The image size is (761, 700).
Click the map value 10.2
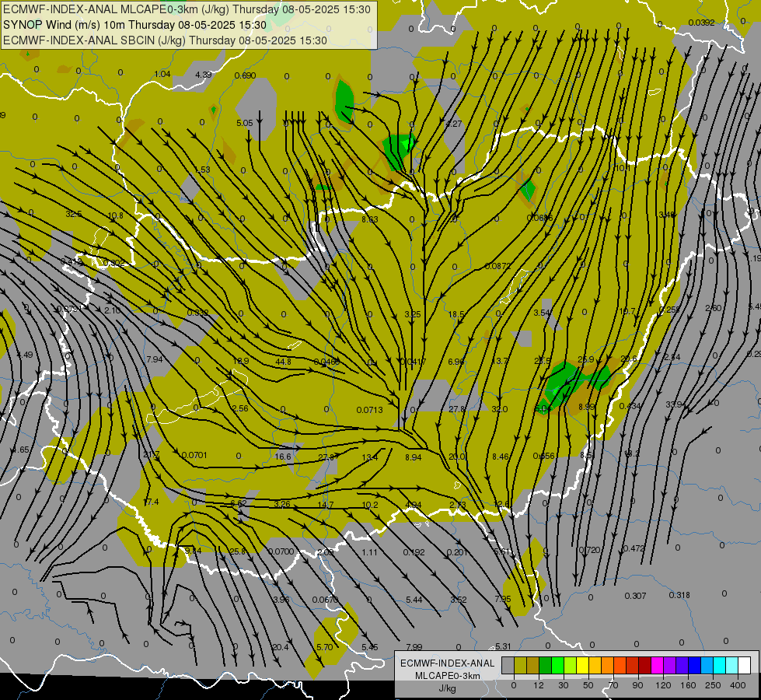370,505
